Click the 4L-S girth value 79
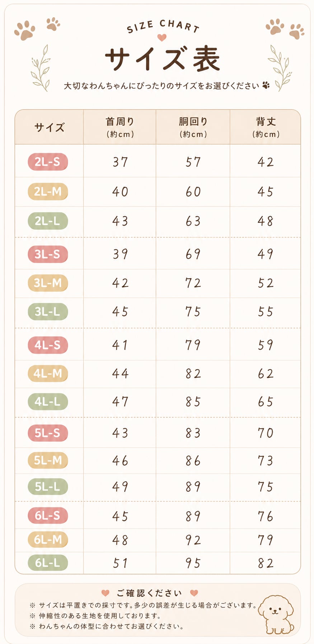The height and width of the screenshot is (644, 314). click(193, 345)
